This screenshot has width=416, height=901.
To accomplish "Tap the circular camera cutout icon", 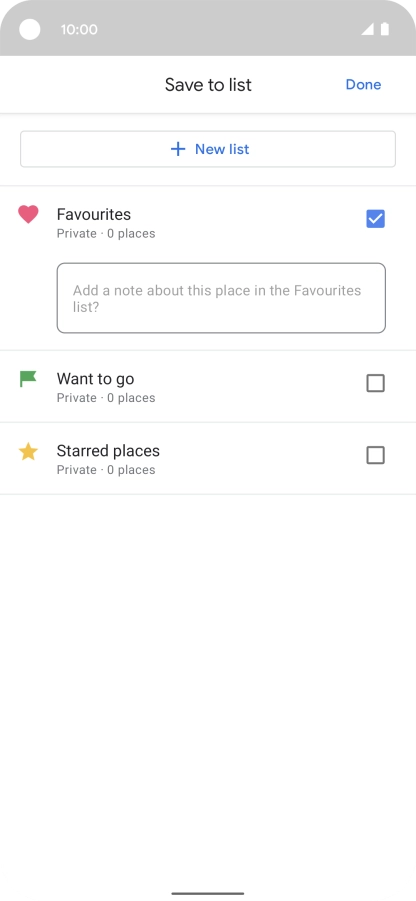I will click(30, 29).
